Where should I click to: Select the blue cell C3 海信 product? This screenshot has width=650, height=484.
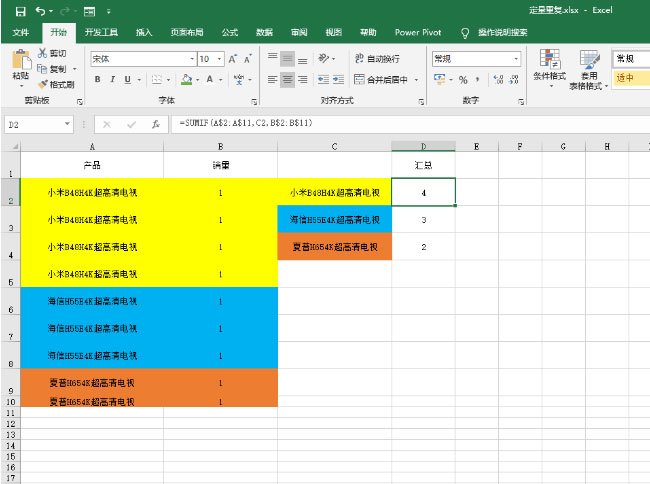335,220
